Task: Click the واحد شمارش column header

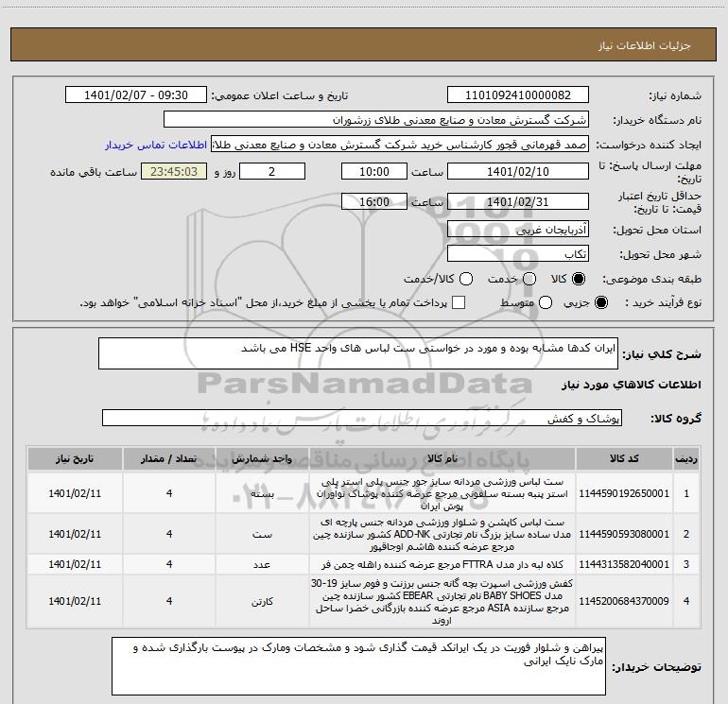Action: (x=262, y=458)
